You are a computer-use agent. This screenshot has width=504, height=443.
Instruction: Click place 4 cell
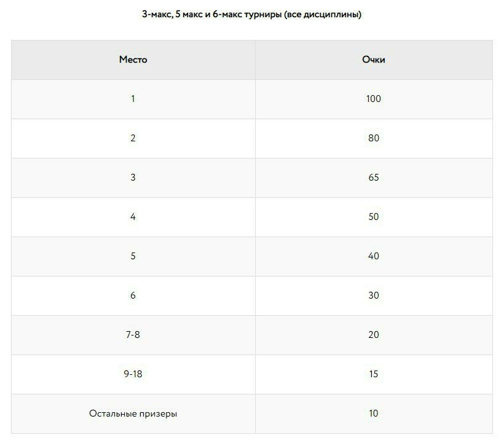[x=133, y=217]
